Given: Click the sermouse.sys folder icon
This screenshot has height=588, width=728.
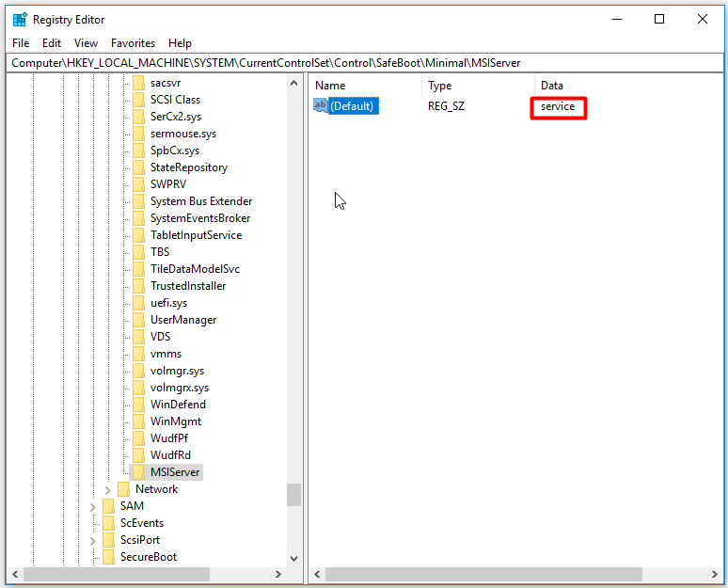Looking at the screenshot, I should 138,134.
